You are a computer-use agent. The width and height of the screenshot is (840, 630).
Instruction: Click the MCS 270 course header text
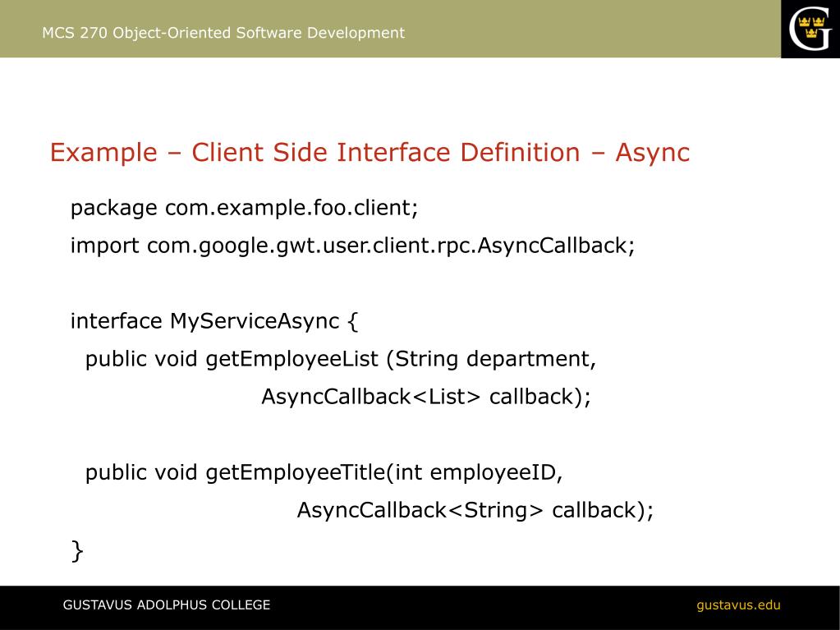click(x=223, y=33)
